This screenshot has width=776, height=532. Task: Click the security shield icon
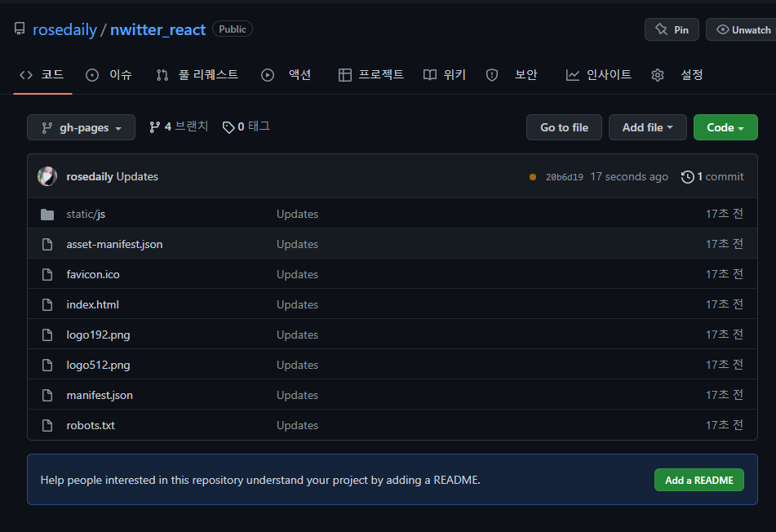(492, 75)
